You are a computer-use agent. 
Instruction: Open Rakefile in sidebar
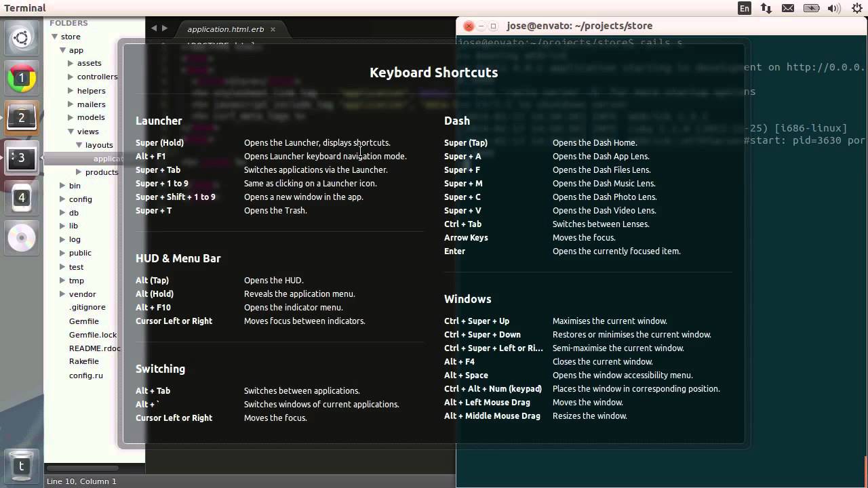click(x=84, y=361)
